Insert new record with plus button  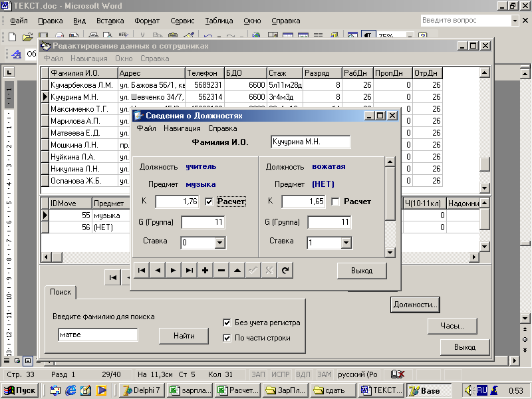[205, 271]
